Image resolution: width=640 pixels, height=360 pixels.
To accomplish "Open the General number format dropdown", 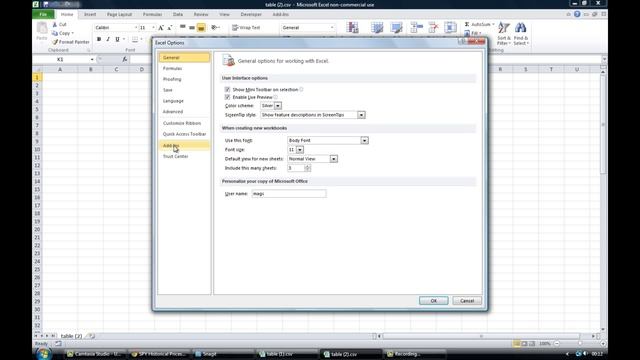I will [332, 28].
